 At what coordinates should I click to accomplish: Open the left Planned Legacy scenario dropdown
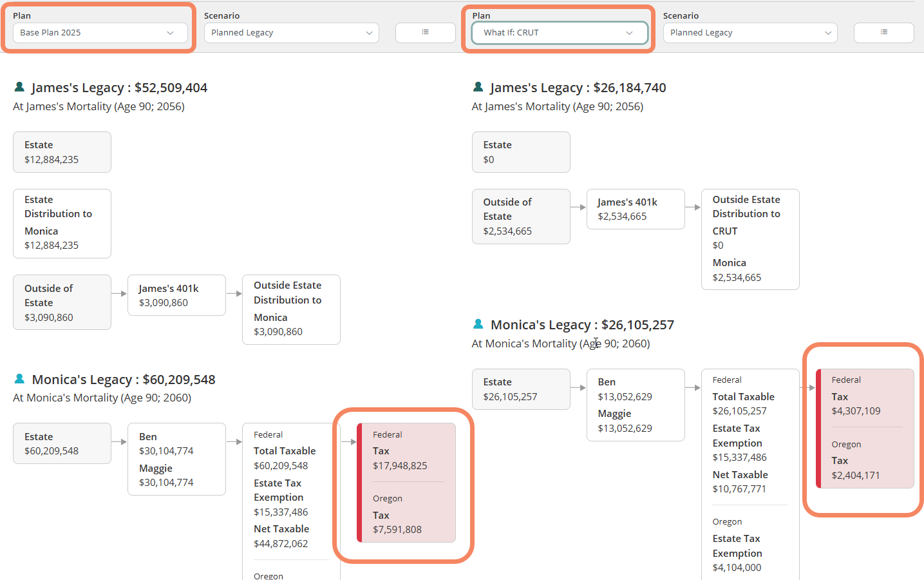[291, 33]
